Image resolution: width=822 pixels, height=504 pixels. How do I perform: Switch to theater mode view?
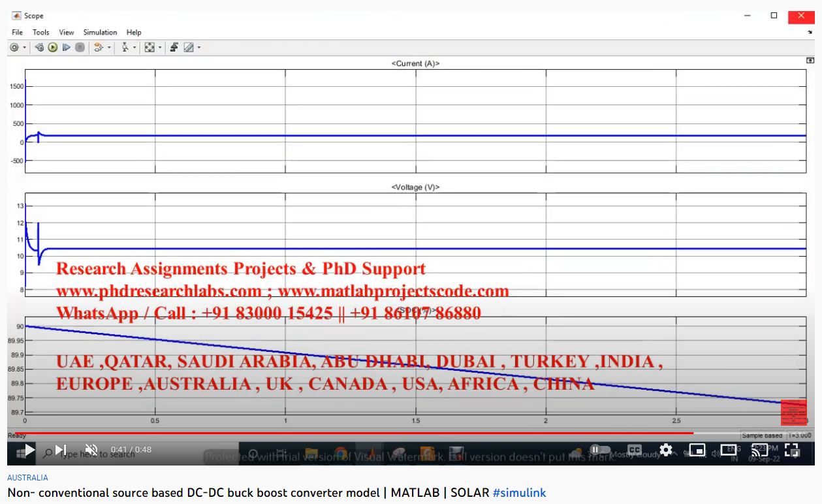pyautogui.click(x=729, y=450)
